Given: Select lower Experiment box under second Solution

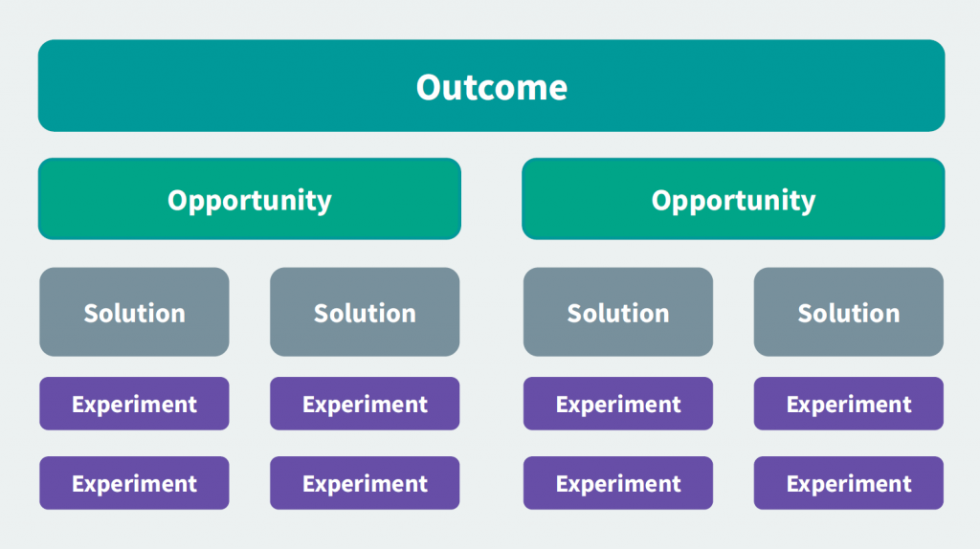Looking at the screenshot, I should [x=365, y=483].
